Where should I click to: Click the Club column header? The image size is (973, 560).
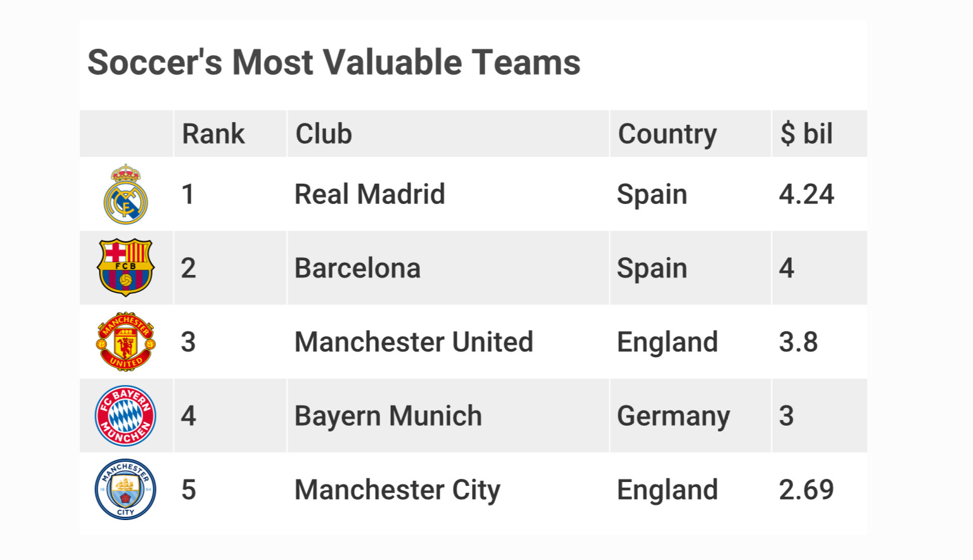tap(324, 134)
